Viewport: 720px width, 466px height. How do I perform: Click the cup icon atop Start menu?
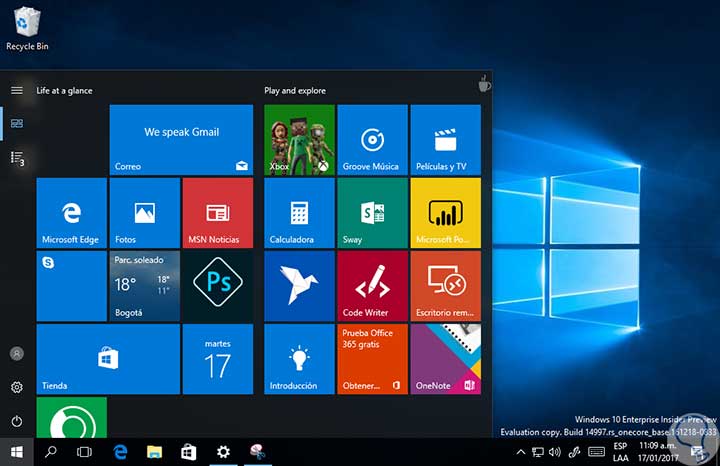(x=484, y=84)
